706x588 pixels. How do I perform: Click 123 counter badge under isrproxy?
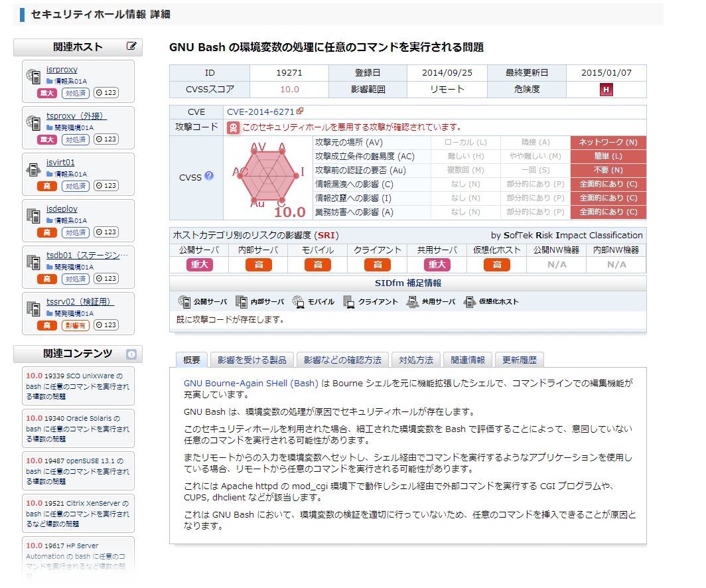[x=106, y=93]
